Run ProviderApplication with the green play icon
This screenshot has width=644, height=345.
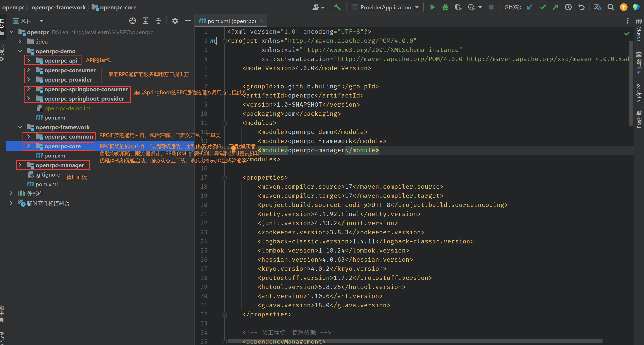(x=432, y=7)
